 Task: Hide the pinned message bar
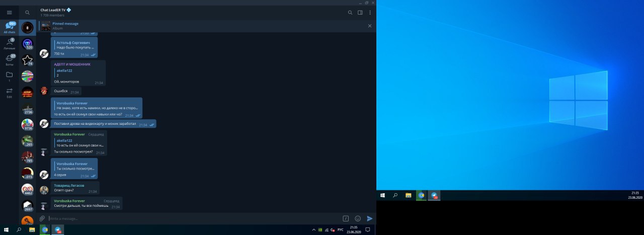370,26
